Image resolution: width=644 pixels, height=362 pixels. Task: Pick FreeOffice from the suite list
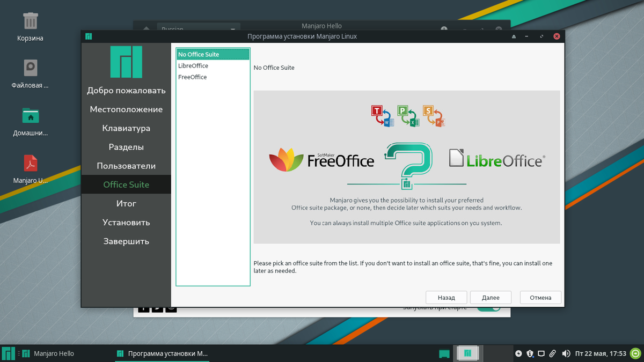point(213,77)
